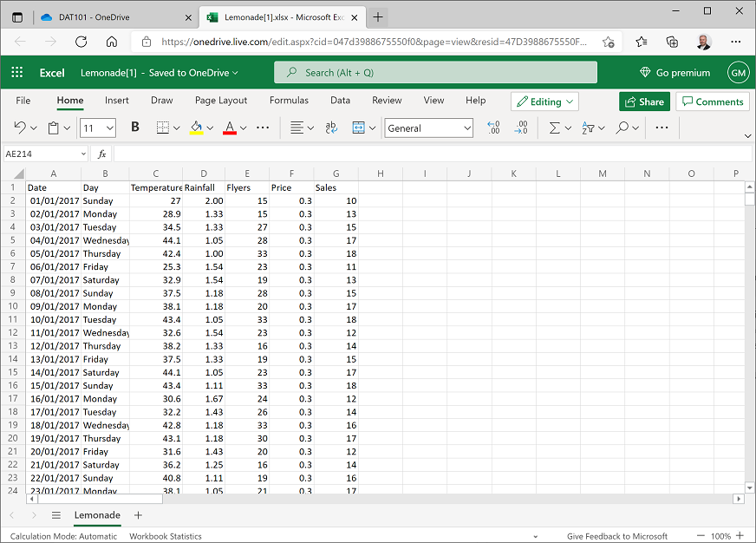756x543 pixels.
Task: Click the green Share button
Action: pyautogui.click(x=644, y=101)
